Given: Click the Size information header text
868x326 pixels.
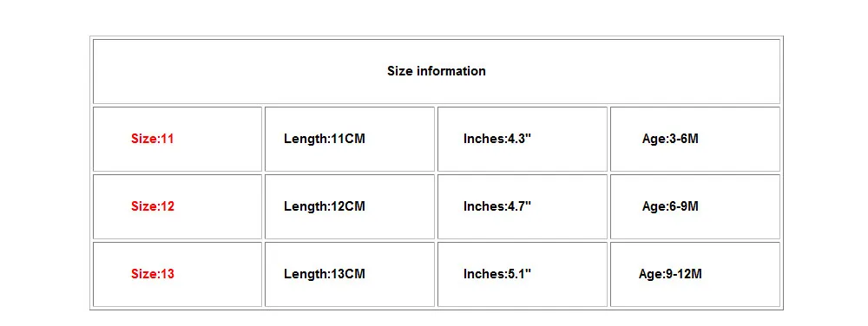Looking at the screenshot, I should coord(437,71).
